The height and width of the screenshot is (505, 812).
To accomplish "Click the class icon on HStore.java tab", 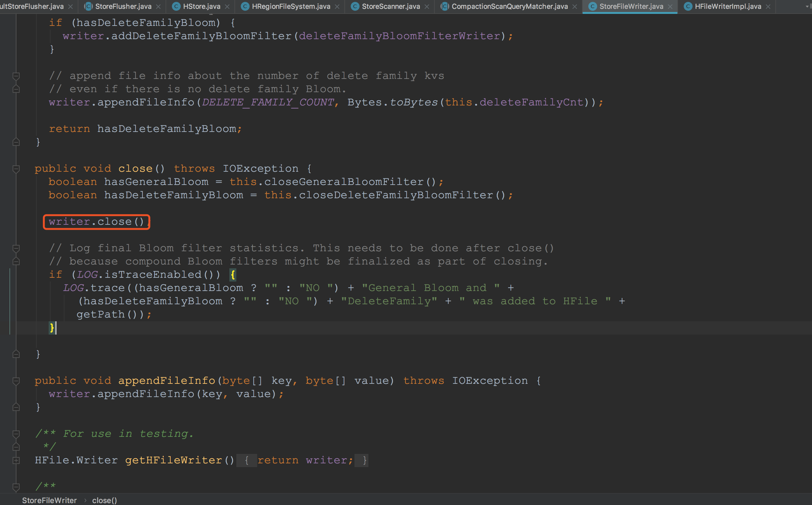I will point(176,6).
